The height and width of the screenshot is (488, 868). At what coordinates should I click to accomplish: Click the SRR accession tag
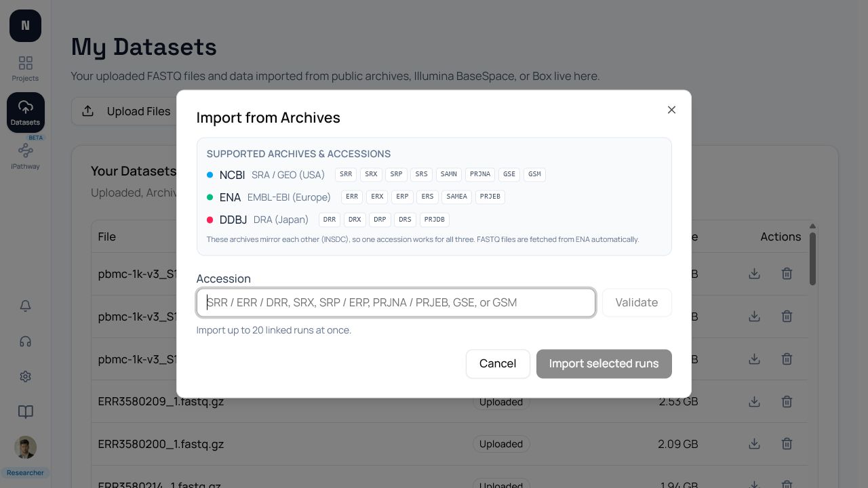click(346, 174)
